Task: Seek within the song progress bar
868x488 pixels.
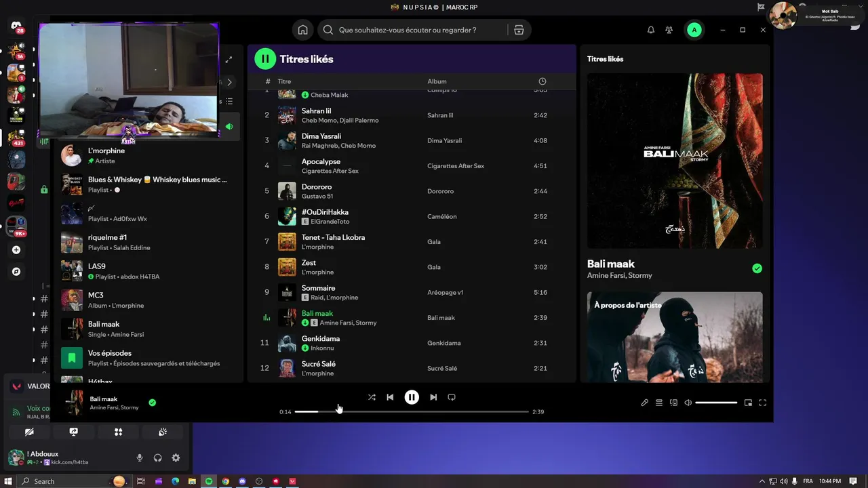Action: tap(412, 411)
